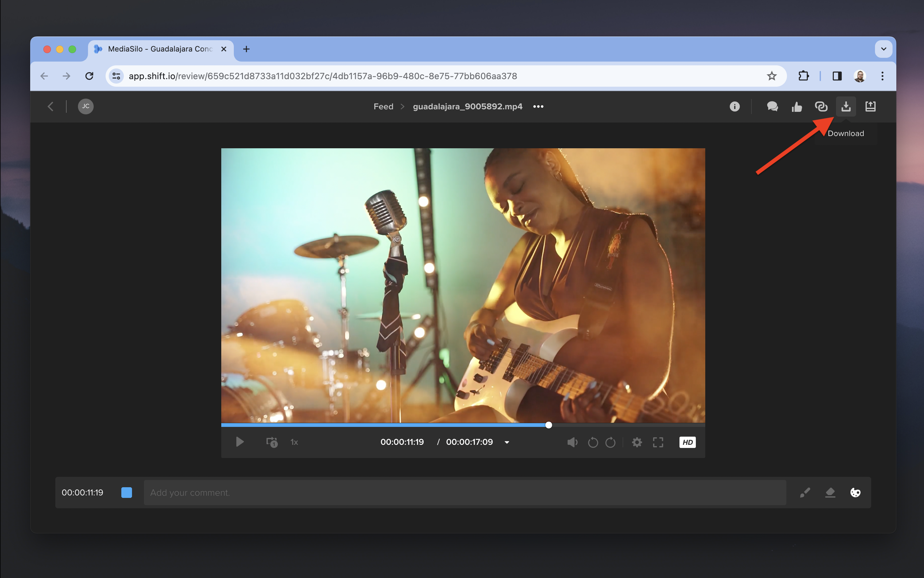Viewport: 924px width, 578px height.
Task: Change the 1x playback speed
Action: (294, 442)
